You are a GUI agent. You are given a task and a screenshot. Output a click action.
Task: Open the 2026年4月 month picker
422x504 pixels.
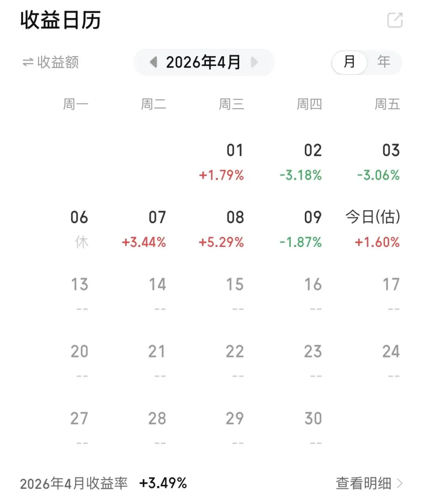pyautogui.click(x=203, y=62)
